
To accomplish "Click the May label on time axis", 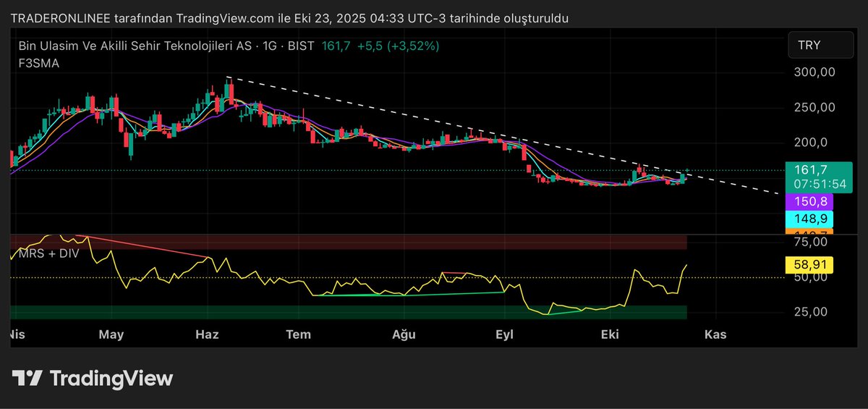I will [111, 334].
